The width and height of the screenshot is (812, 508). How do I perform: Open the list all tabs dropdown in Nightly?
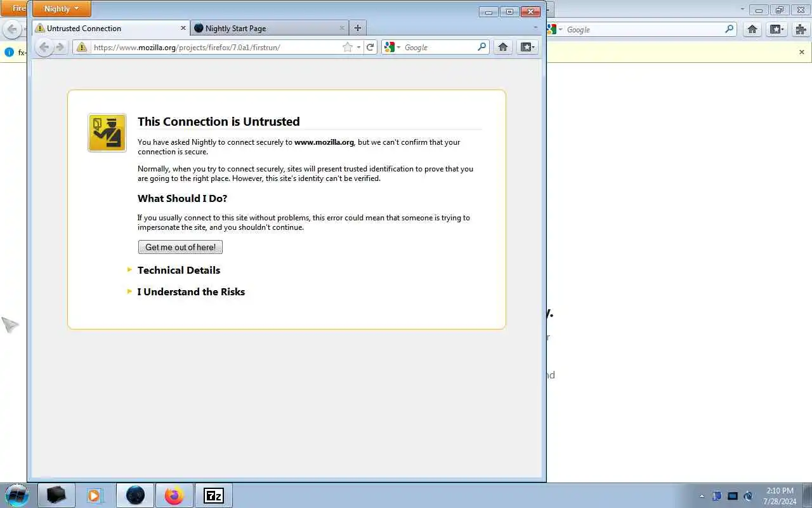click(535, 28)
